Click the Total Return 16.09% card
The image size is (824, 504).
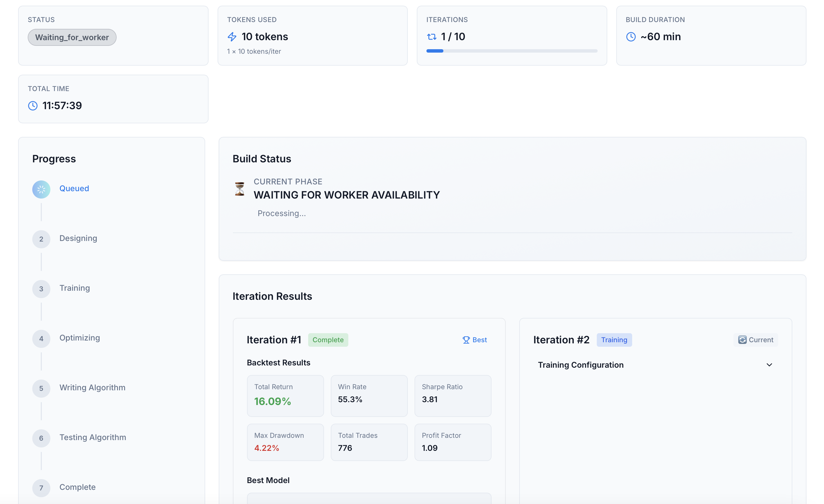tap(285, 396)
